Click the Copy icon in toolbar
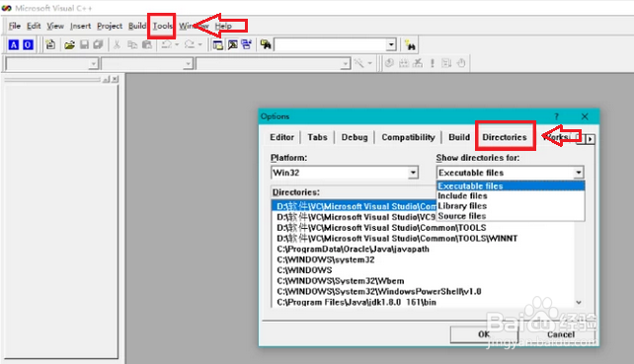This screenshot has width=634, height=364. point(132,44)
